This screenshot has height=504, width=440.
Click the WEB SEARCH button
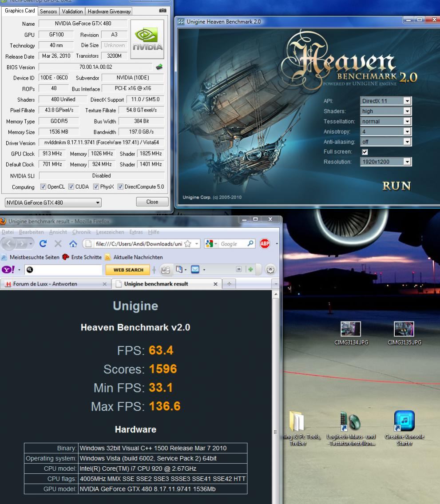point(128,270)
